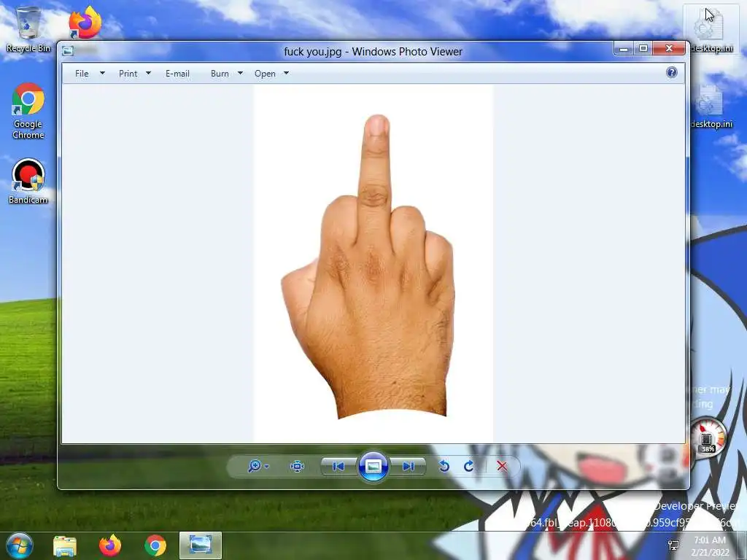Expand the zoom slider dropdown arrow

coord(267,466)
